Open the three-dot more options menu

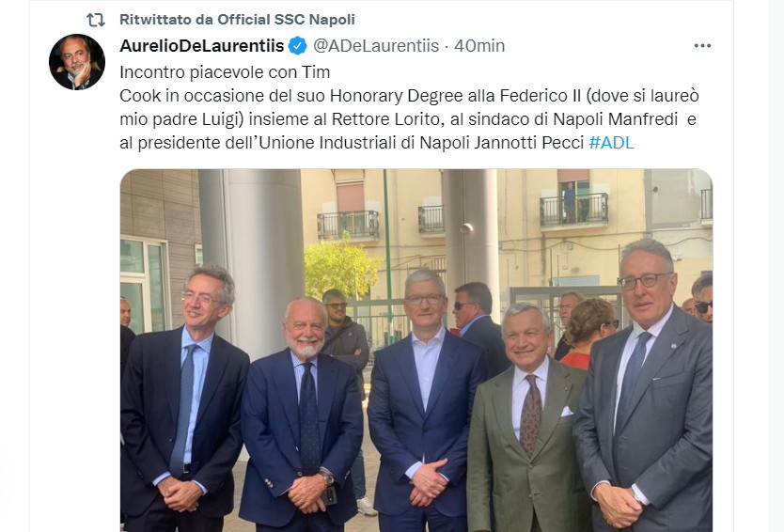click(x=702, y=46)
